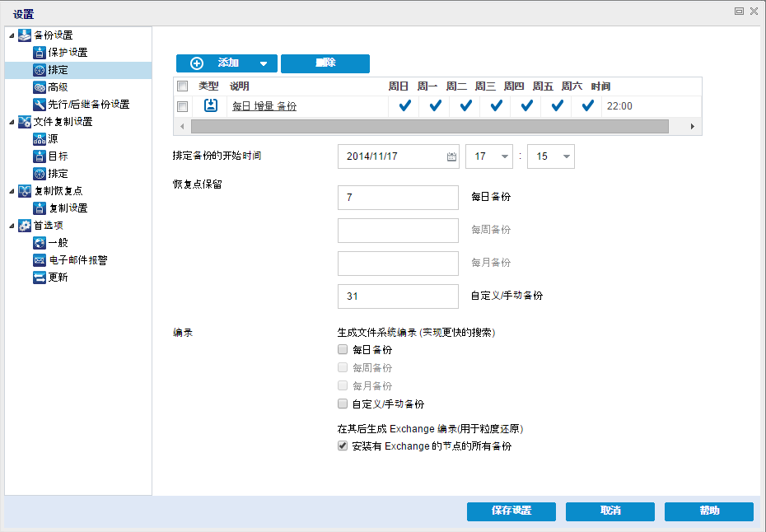Select 复制设置 in the tree
766x532 pixels.
(x=67, y=208)
